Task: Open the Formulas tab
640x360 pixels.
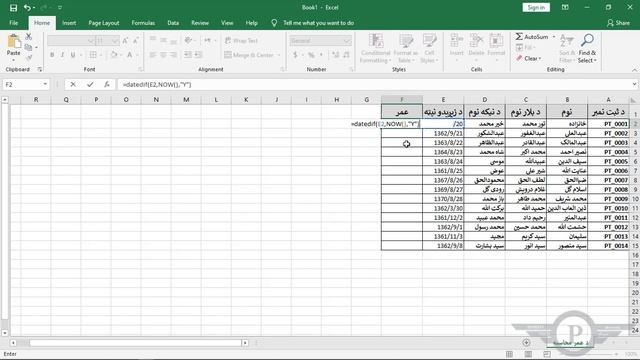Action: (143, 23)
